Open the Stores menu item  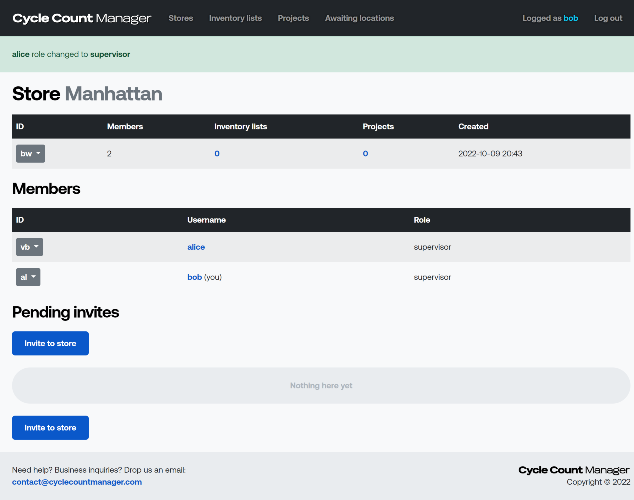pyautogui.click(x=181, y=18)
